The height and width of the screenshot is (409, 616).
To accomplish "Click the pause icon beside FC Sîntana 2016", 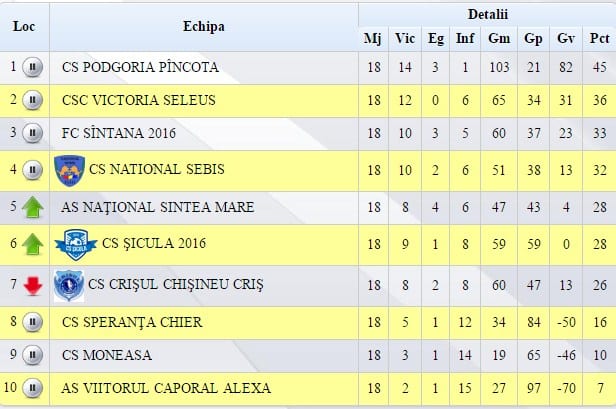I will pyautogui.click(x=33, y=133).
